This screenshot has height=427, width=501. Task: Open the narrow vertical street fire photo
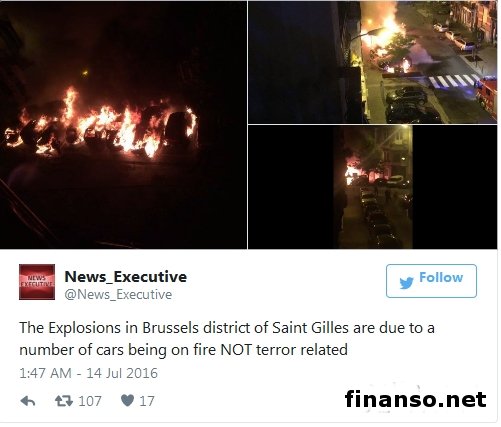(373, 187)
